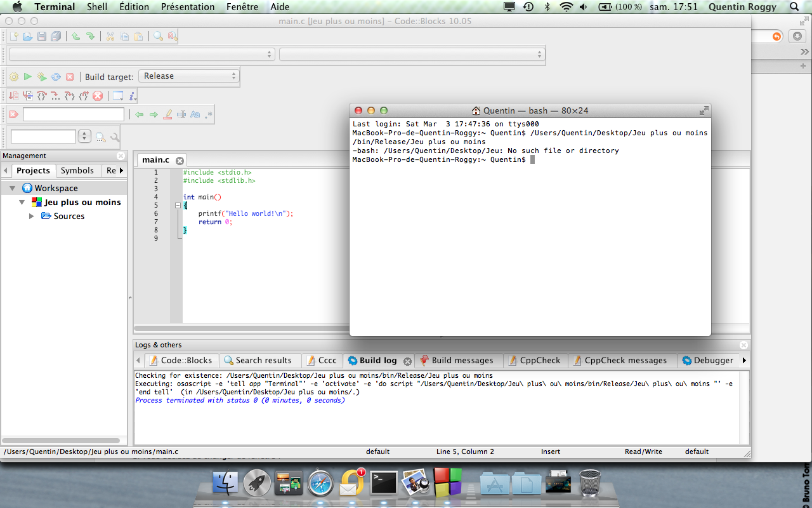Collapse the Jeu plus ou moins project
The image size is (812, 508).
point(22,202)
